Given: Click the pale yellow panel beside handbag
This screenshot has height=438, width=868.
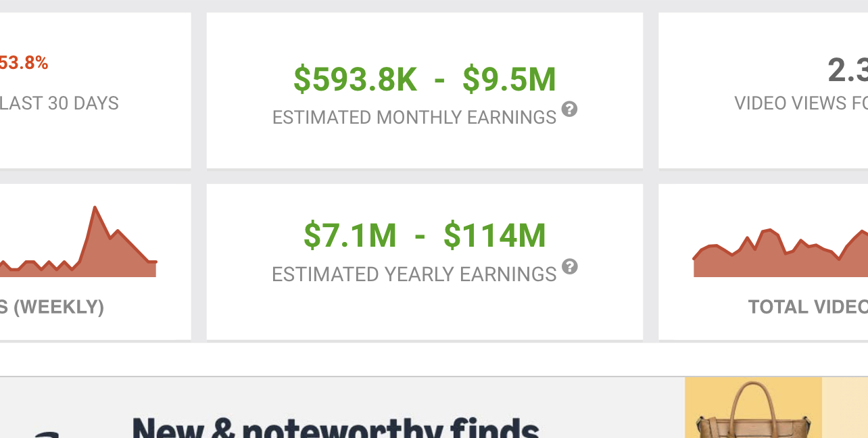Looking at the screenshot, I should (845, 408).
